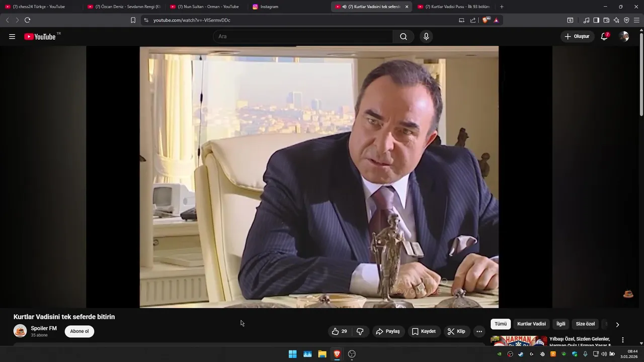Open the Brave sidebar panel icon
This screenshot has width=644, height=362.
click(596, 20)
